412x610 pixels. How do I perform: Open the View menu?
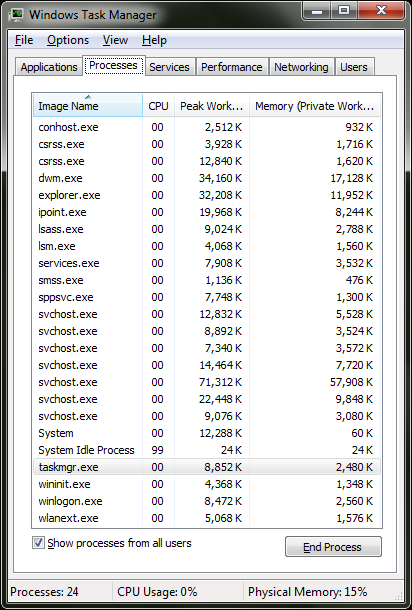116,40
